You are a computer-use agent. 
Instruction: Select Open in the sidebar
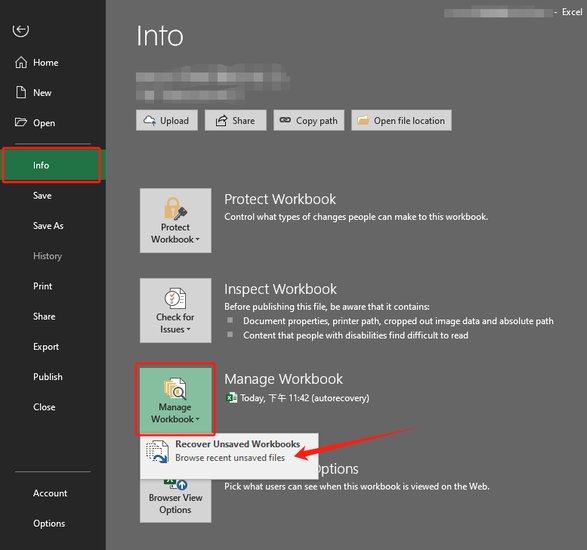point(53,123)
